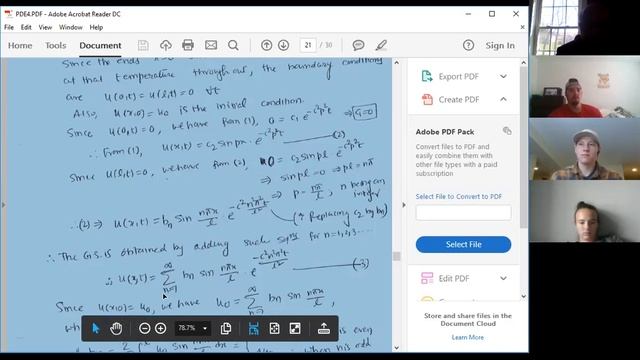Select the top participant video thumbnail
Viewport: 640px width, 360px height.
pyautogui.click(x=584, y=27)
